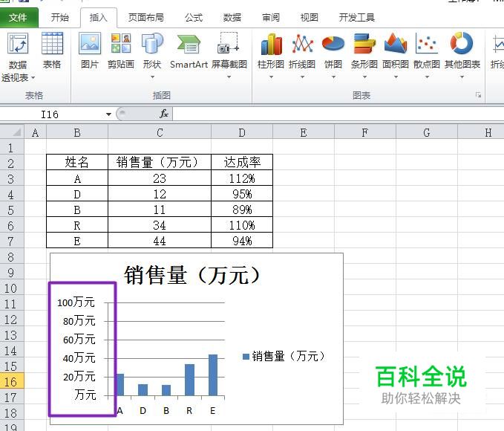Image resolution: width=504 pixels, height=431 pixels.
Task: Select column D header
Action: click(242, 132)
